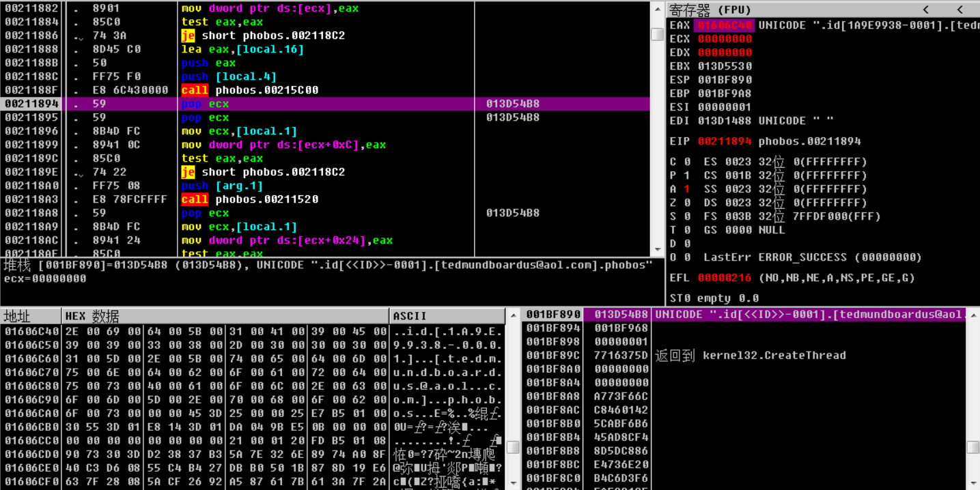Click the EIP register value 00211894
This screenshot has height=490, width=980.
click(725, 141)
